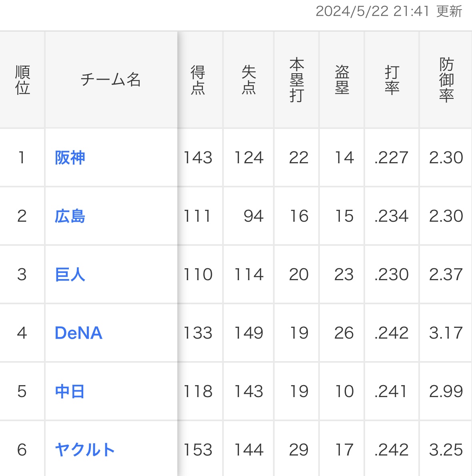The image size is (472, 476).
Task: Open the 巨人 team link
Action: point(70,275)
